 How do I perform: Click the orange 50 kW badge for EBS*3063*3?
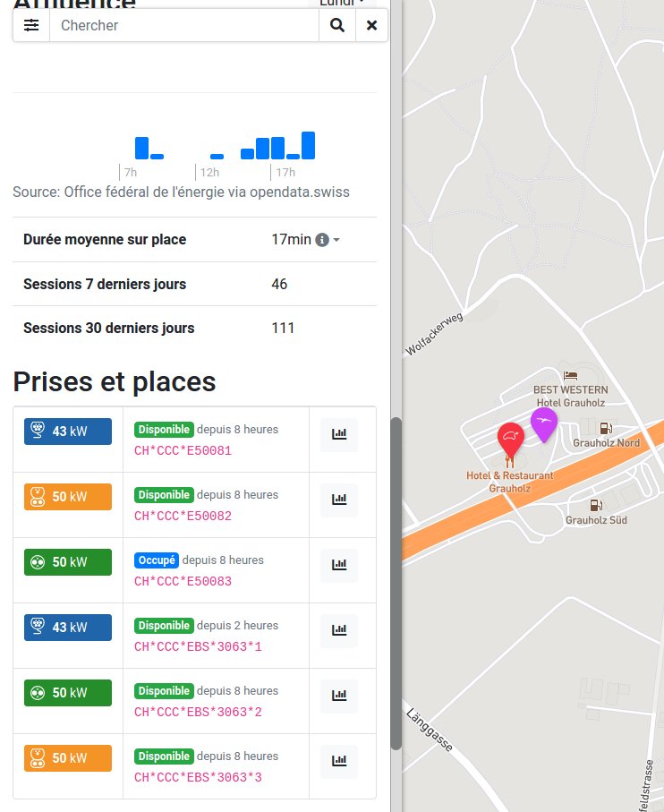[x=68, y=757]
